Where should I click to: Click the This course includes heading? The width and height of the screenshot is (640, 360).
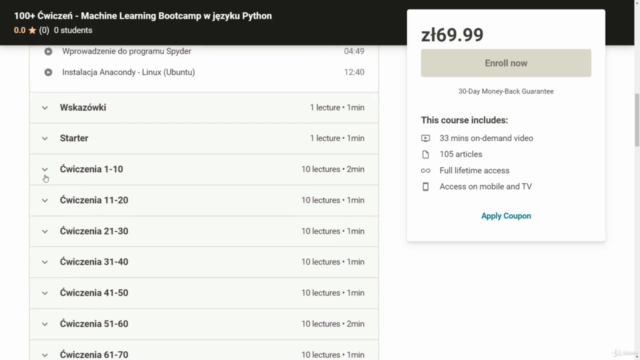click(x=464, y=120)
